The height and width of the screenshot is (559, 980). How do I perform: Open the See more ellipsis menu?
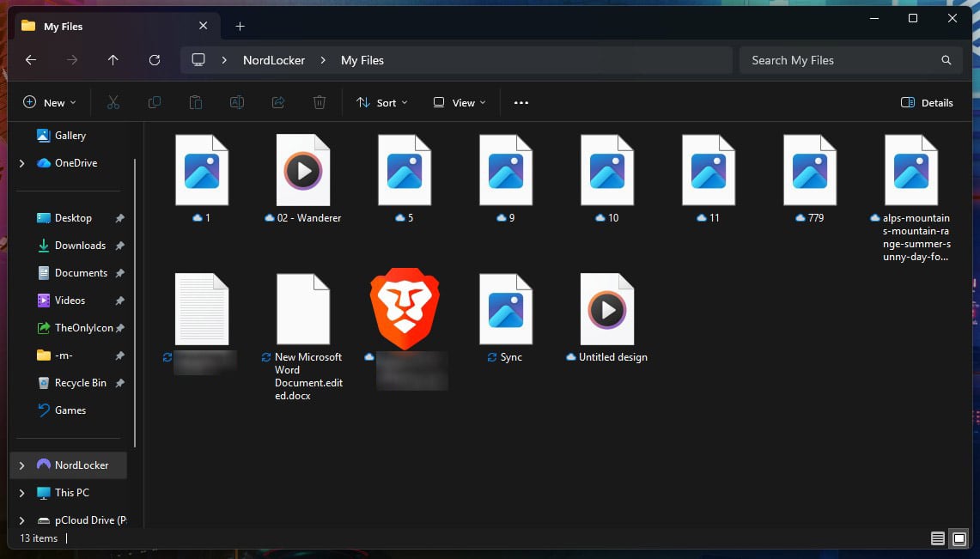[520, 102]
